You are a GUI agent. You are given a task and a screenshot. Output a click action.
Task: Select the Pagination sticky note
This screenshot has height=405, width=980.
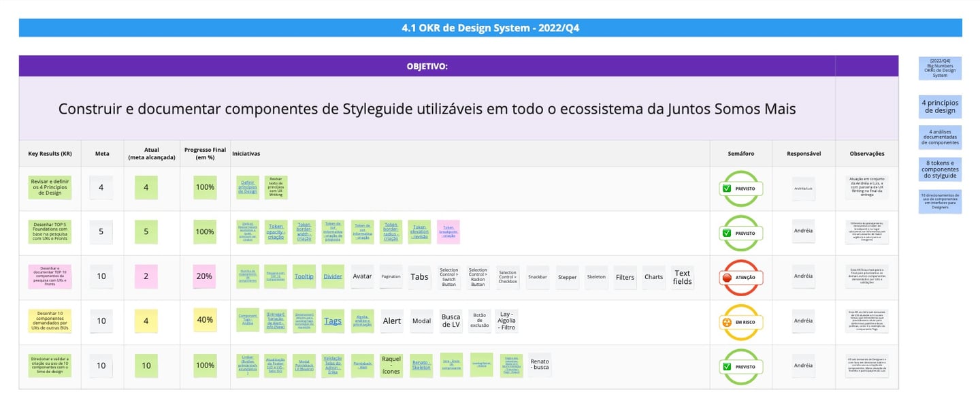(x=391, y=276)
